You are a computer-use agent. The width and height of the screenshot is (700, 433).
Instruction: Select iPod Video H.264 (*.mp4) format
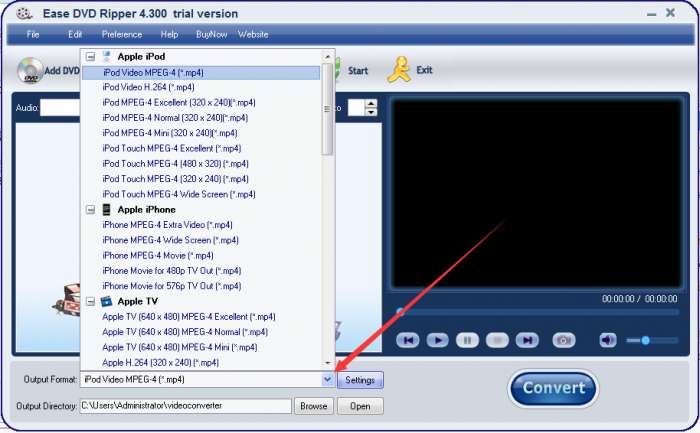coord(148,87)
